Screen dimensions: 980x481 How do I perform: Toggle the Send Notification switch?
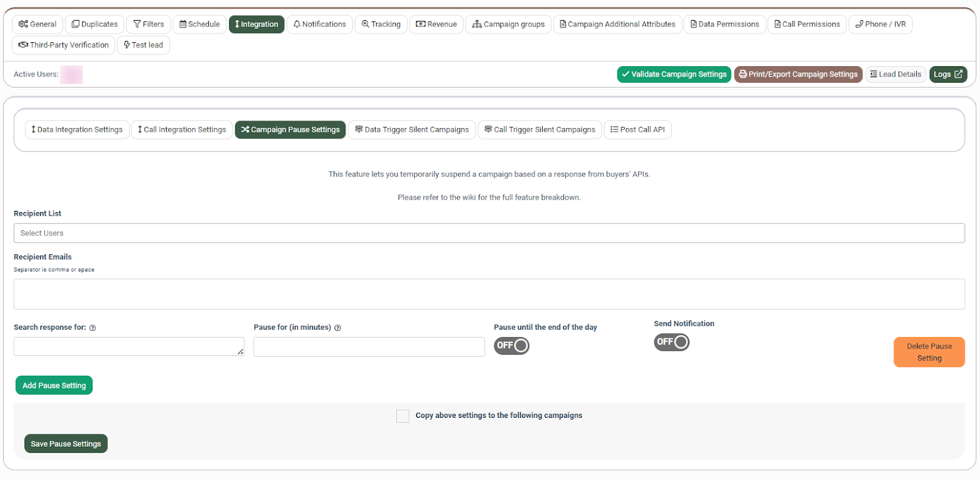pyautogui.click(x=671, y=342)
